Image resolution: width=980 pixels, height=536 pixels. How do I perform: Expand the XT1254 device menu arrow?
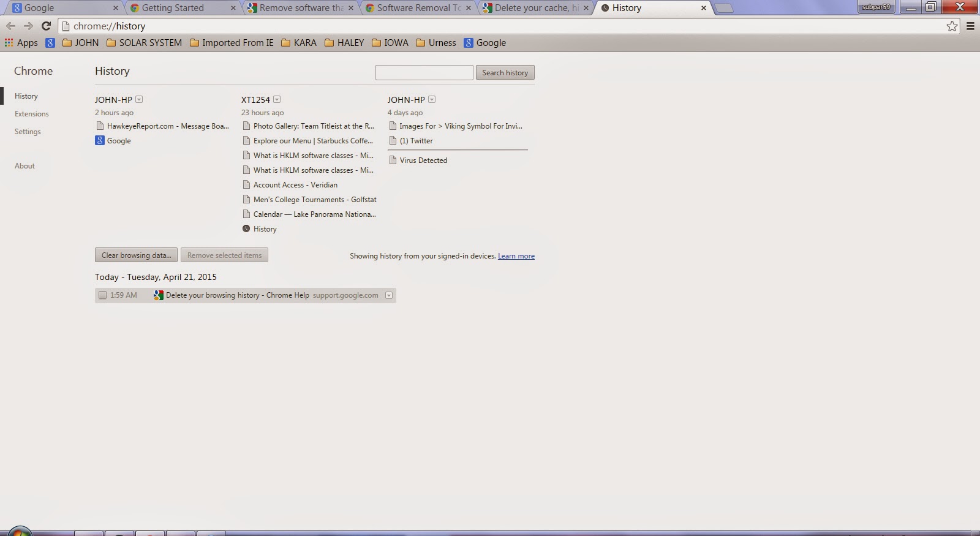click(277, 99)
